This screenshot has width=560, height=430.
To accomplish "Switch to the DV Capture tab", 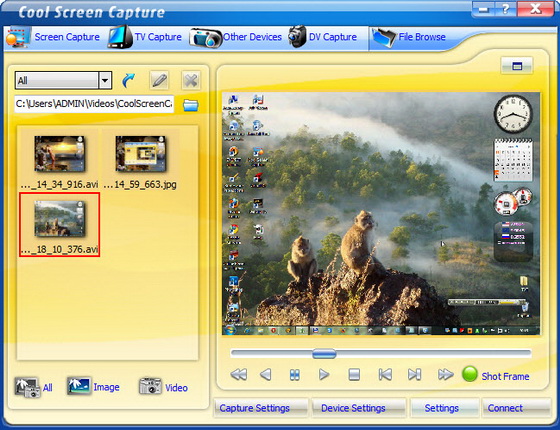I will pyautogui.click(x=322, y=37).
